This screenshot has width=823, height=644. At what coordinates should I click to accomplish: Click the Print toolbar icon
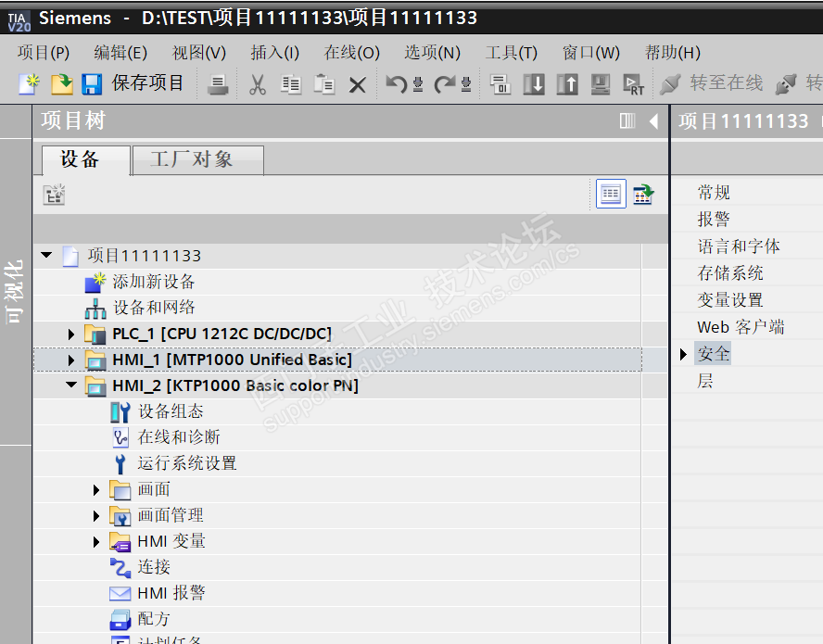point(217,84)
